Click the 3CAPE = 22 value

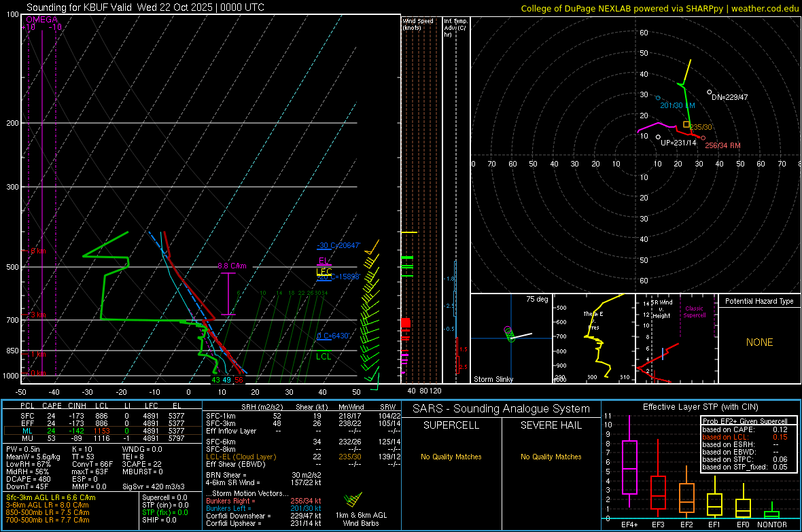(141, 464)
